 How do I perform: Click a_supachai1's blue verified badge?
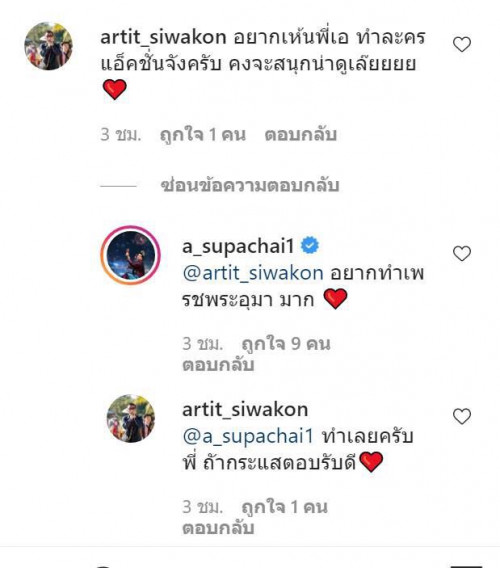click(x=310, y=246)
